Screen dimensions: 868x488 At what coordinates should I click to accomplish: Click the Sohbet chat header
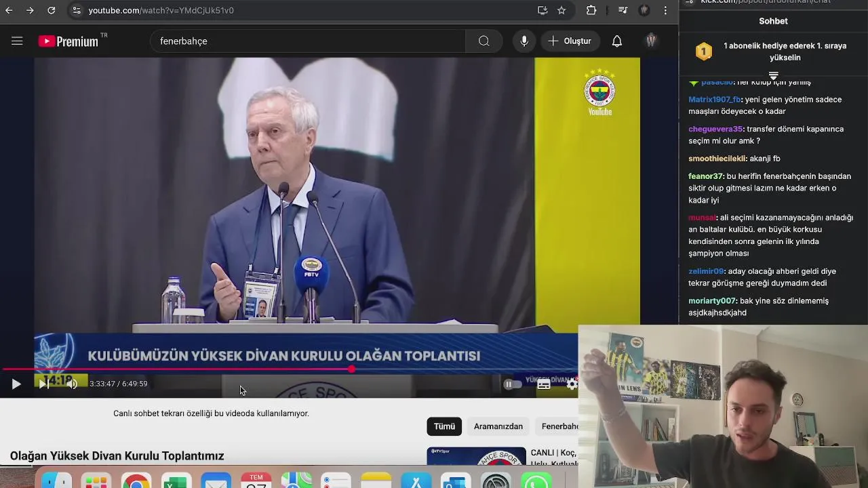coord(773,21)
